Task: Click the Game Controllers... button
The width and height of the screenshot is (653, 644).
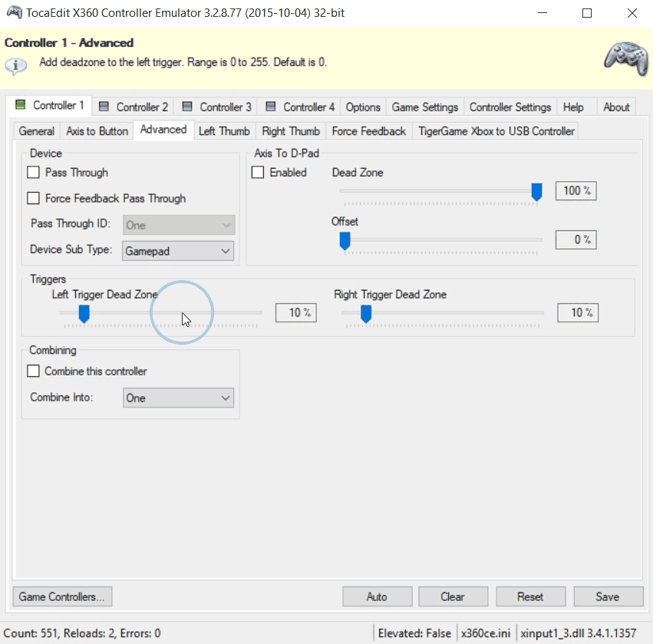Action: pyautogui.click(x=62, y=596)
